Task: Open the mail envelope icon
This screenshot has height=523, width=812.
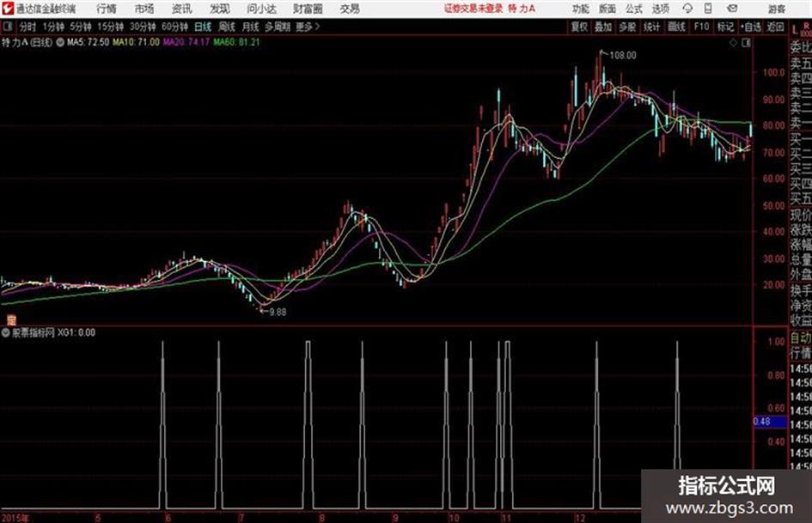Action: click(x=732, y=9)
